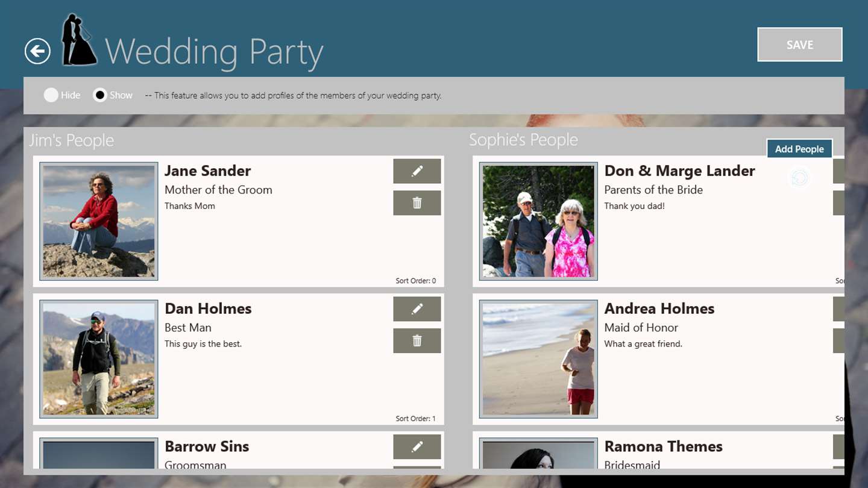Click the name Don & Marge Lander
This screenshot has height=488, width=868.
679,171
